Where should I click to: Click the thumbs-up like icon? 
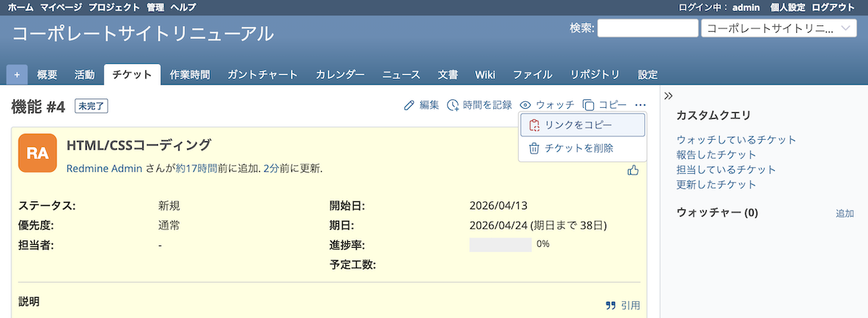pyautogui.click(x=633, y=170)
